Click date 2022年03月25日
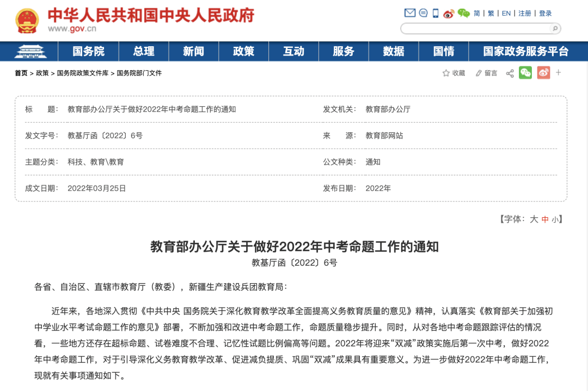This screenshot has height=391, width=588. point(97,188)
